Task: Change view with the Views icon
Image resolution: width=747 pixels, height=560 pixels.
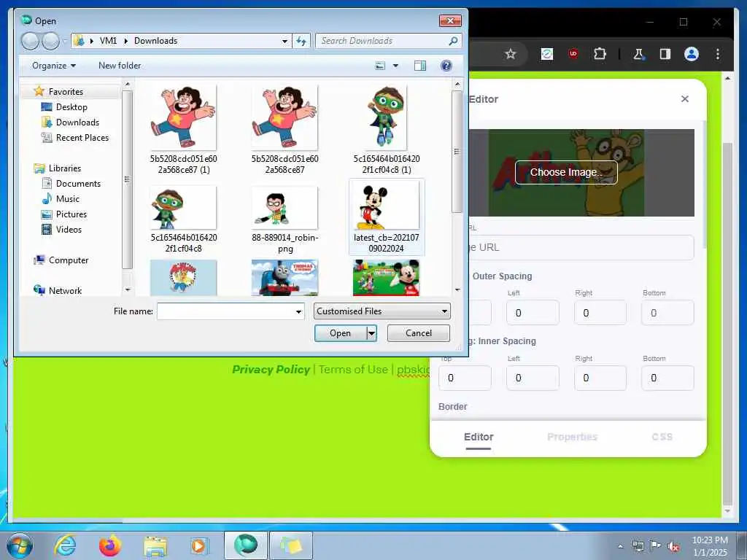Action: [380, 66]
